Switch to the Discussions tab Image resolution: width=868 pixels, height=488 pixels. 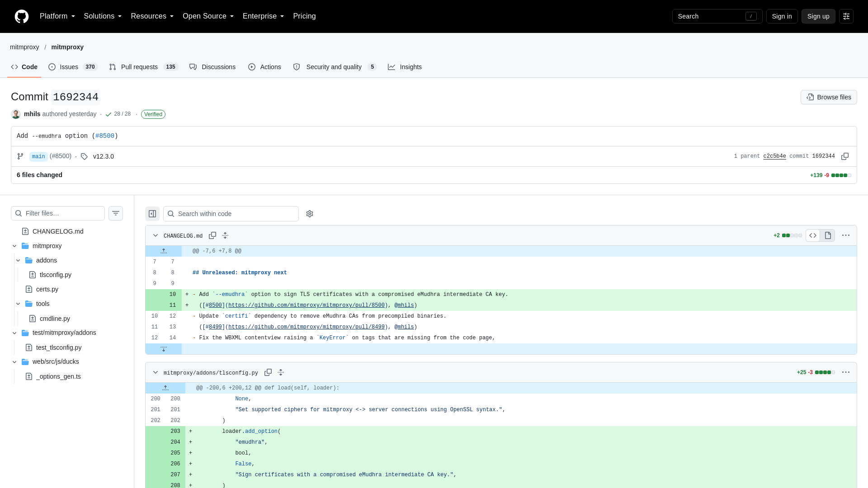click(x=212, y=67)
